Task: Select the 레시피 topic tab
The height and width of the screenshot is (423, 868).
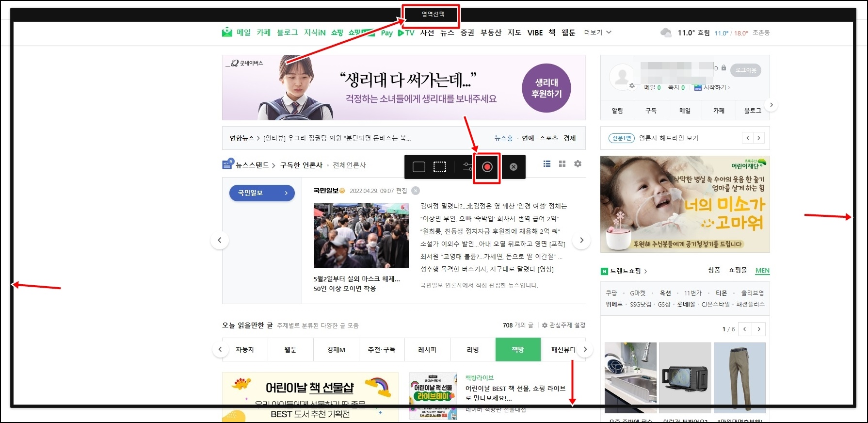Action: tap(427, 349)
